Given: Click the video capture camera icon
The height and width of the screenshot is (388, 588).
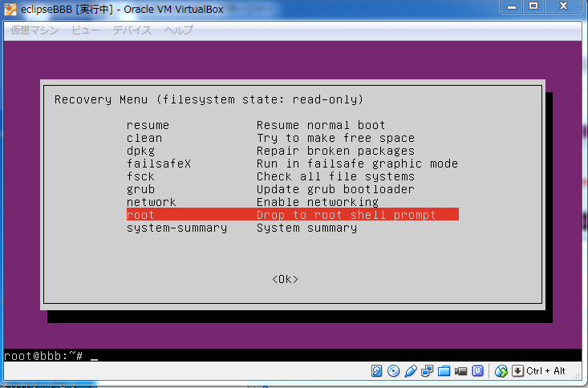Looking at the screenshot, I should [460, 371].
